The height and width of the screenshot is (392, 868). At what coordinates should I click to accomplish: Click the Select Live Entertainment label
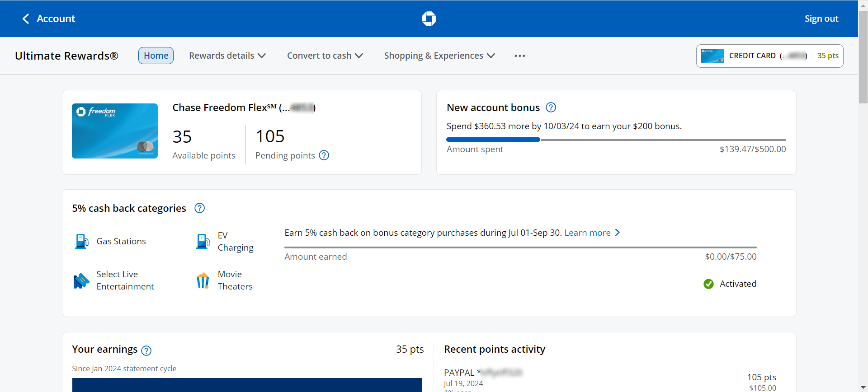pyautogui.click(x=125, y=280)
